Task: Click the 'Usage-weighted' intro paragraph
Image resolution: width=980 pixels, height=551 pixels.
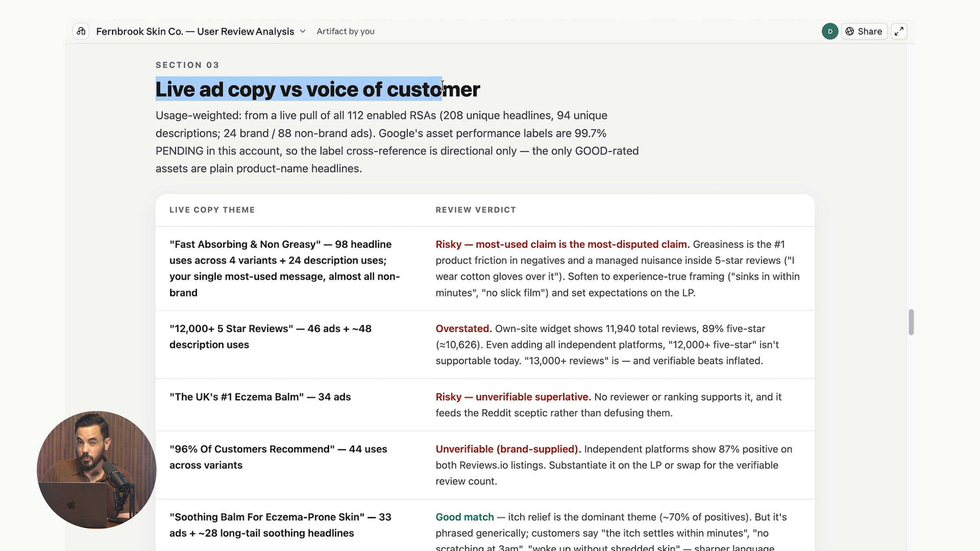Action: pyautogui.click(x=397, y=142)
